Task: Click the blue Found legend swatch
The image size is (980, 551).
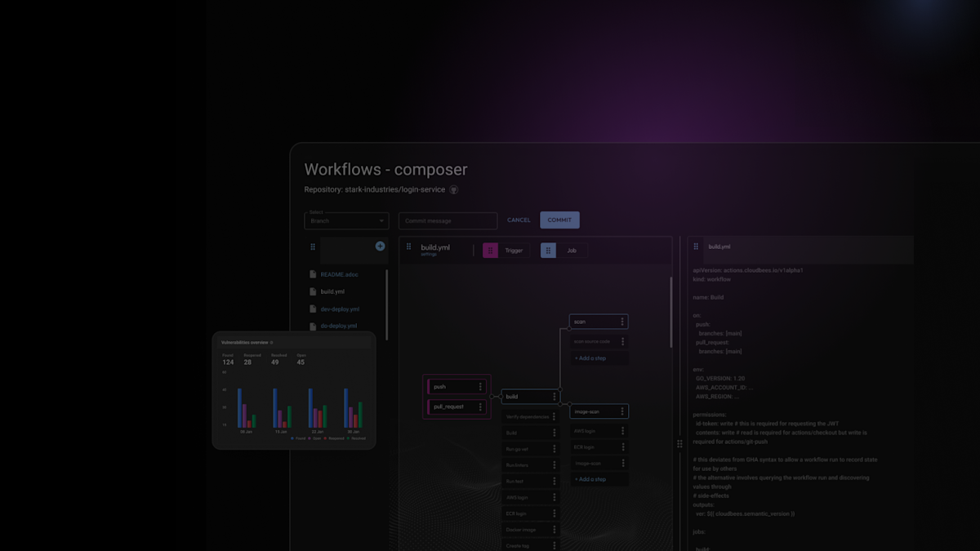Action: click(292, 438)
